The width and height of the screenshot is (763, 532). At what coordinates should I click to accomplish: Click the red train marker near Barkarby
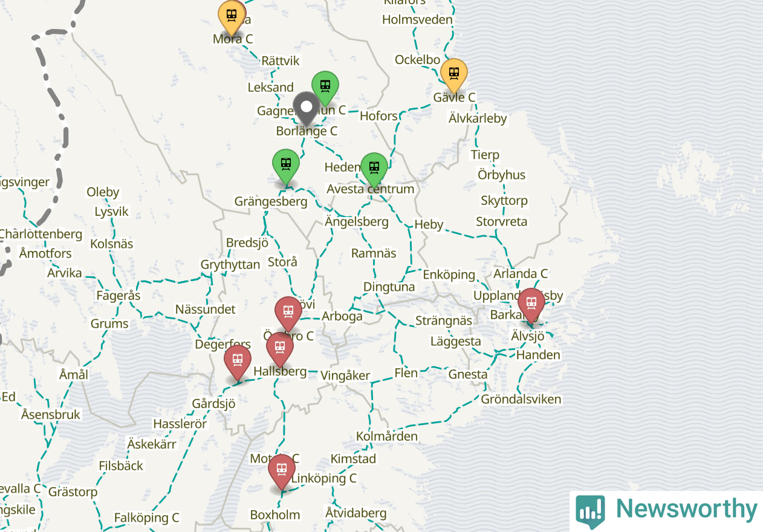click(x=531, y=305)
